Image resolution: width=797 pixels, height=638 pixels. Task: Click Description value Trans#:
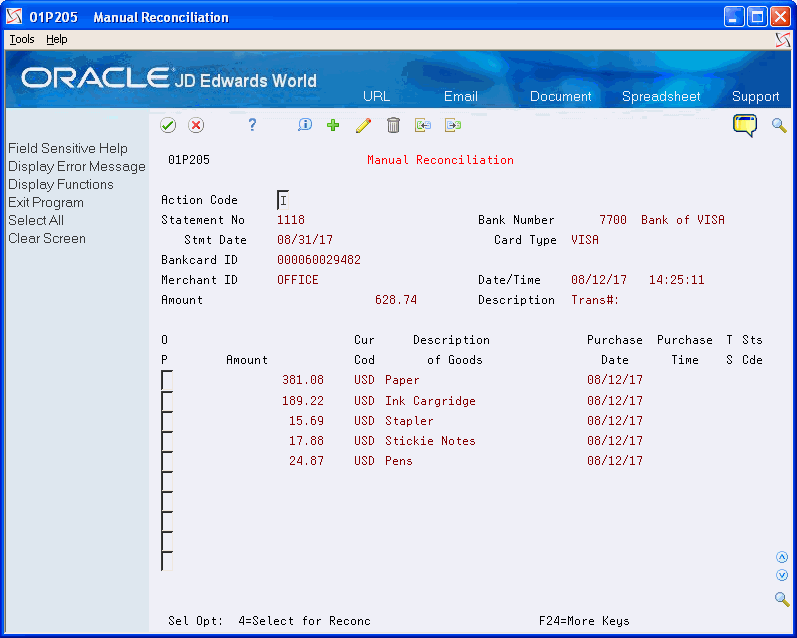(595, 300)
